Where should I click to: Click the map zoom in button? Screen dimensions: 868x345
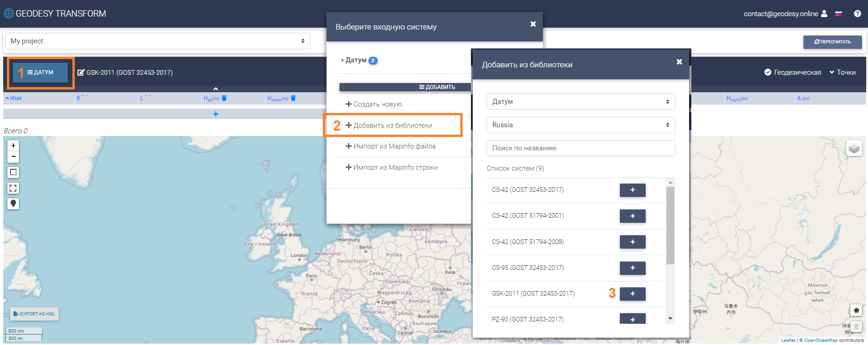[x=13, y=146]
